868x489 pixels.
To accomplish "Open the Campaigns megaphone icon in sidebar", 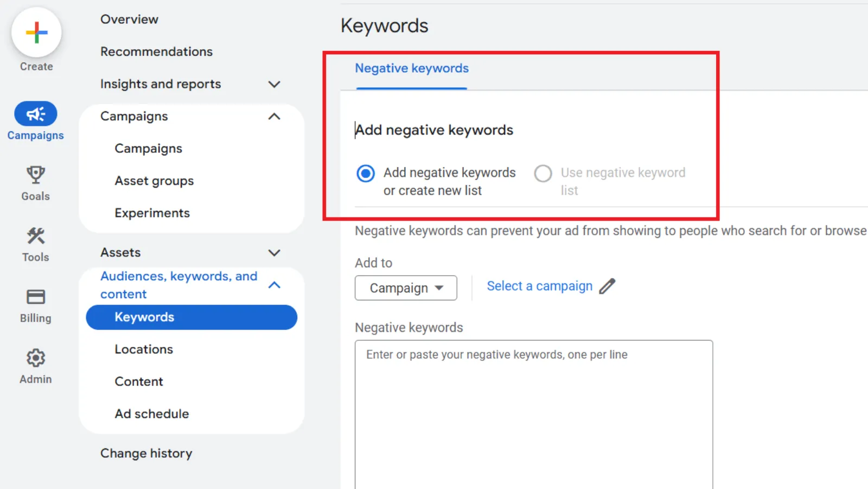I will [36, 114].
